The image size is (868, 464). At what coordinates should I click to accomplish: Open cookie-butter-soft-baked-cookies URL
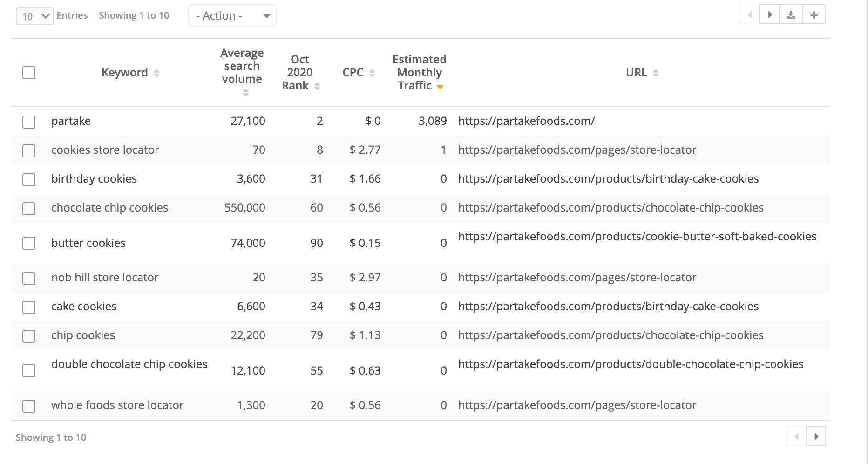(637, 237)
